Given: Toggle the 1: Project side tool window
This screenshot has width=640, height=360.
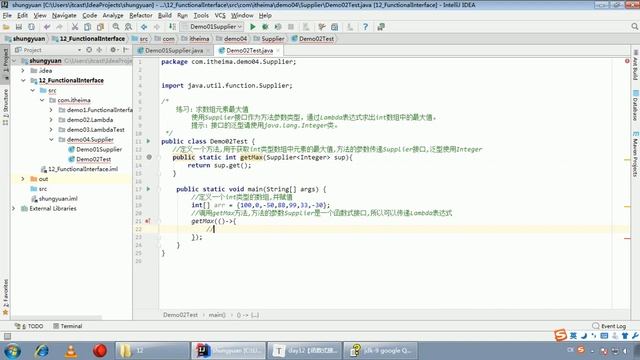Looking at the screenshot, I should [x=5, y=64].
